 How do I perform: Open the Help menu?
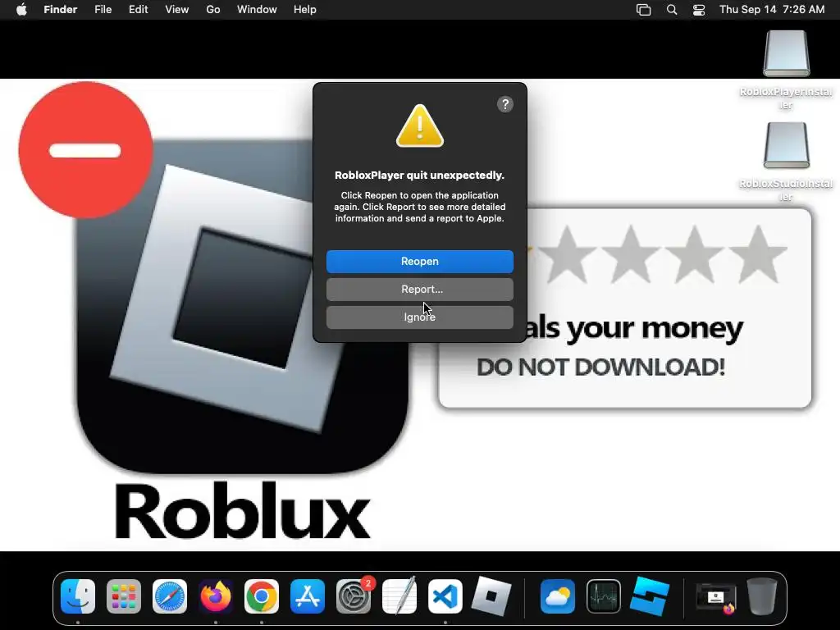(305, 10)
